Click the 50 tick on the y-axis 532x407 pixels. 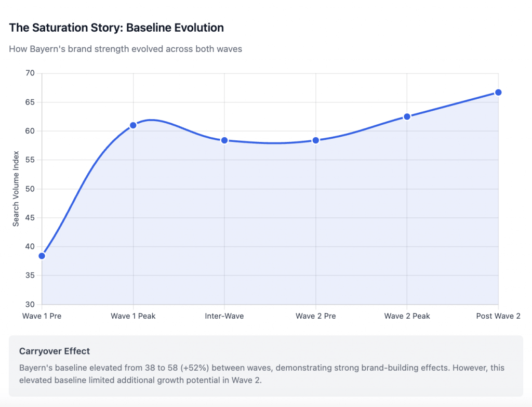[30, 189]
